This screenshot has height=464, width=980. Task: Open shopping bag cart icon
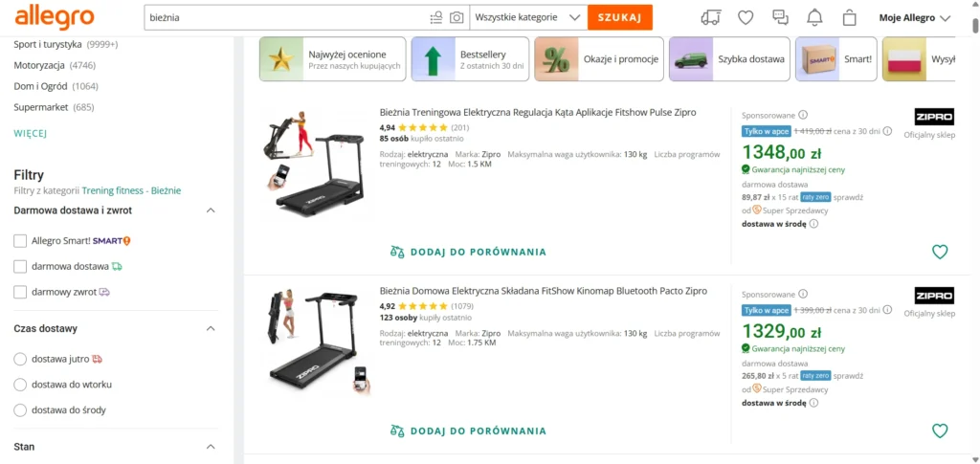pos(850,17)
